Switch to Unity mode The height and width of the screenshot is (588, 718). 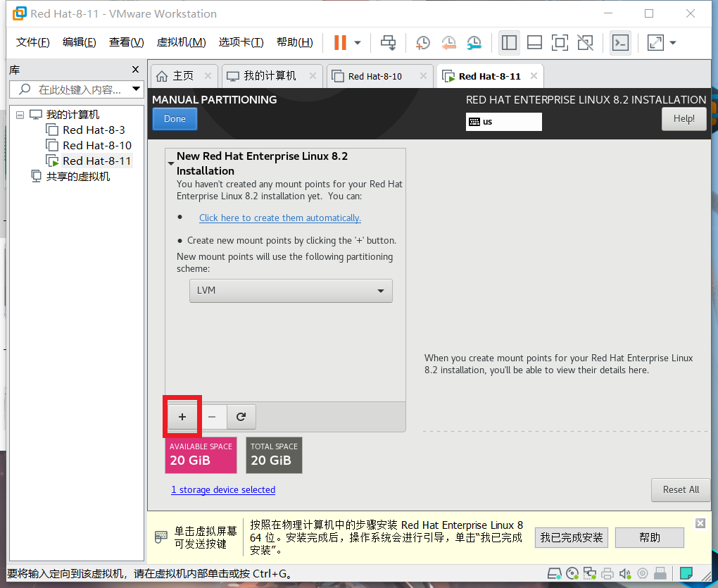585,42
